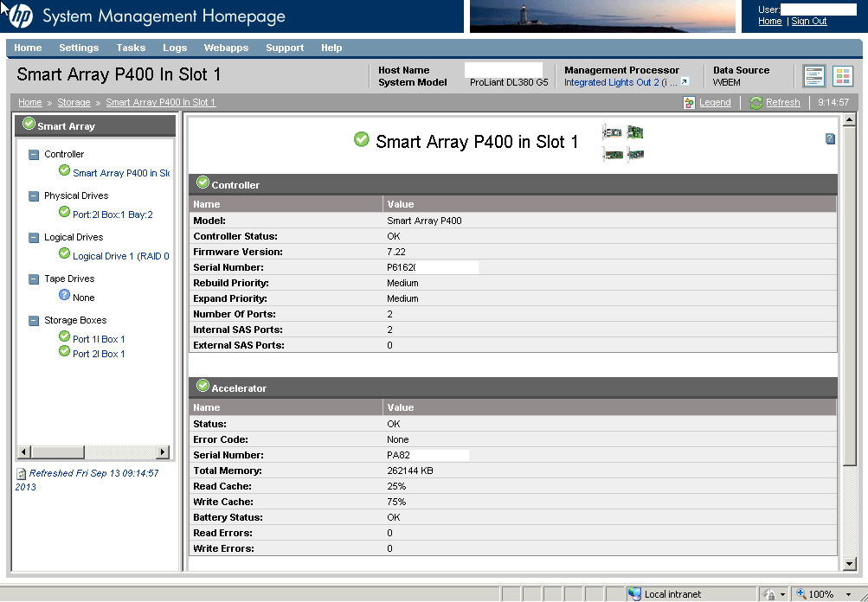Switch to the list view icon

tap(813, 76)
